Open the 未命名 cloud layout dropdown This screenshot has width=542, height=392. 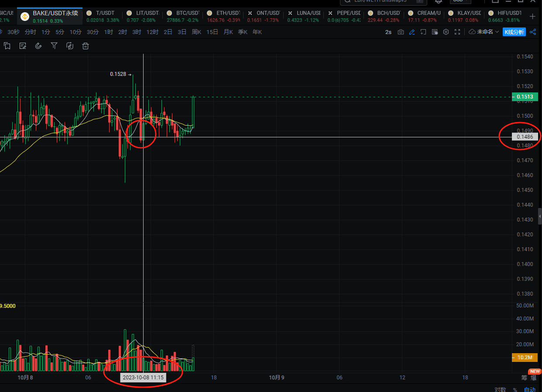click(484, 32)
